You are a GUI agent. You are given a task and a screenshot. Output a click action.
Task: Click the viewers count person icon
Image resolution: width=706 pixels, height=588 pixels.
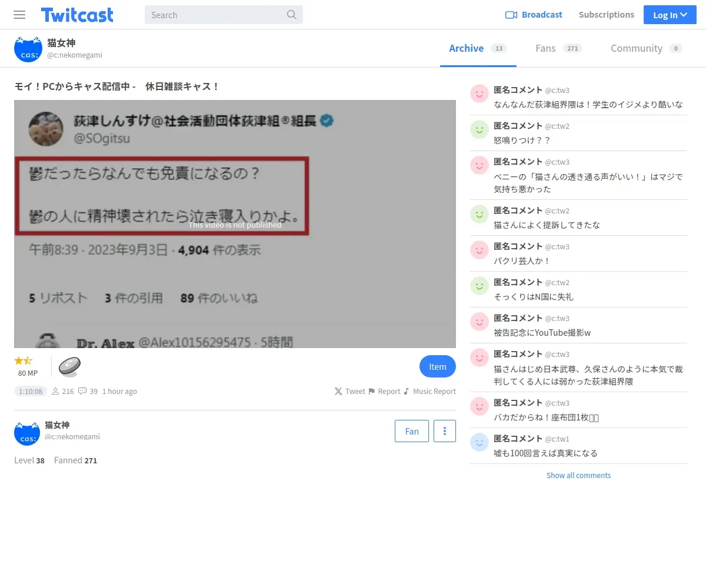(x=56, y=391)
